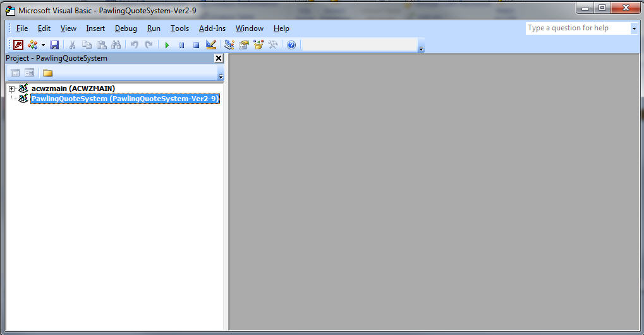644x335 pixels.
Task: Open the Help menu
Action: click(x=281, y=28)
